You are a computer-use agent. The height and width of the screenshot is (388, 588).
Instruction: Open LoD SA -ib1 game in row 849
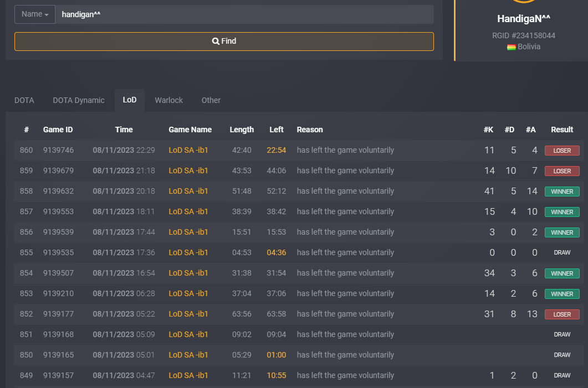pos(188,375)
